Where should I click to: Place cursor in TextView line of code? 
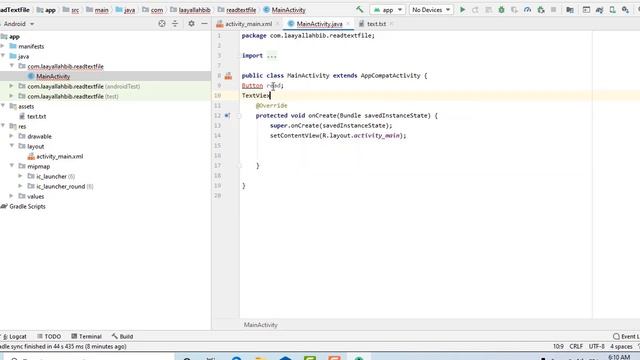tap(256, 96)
